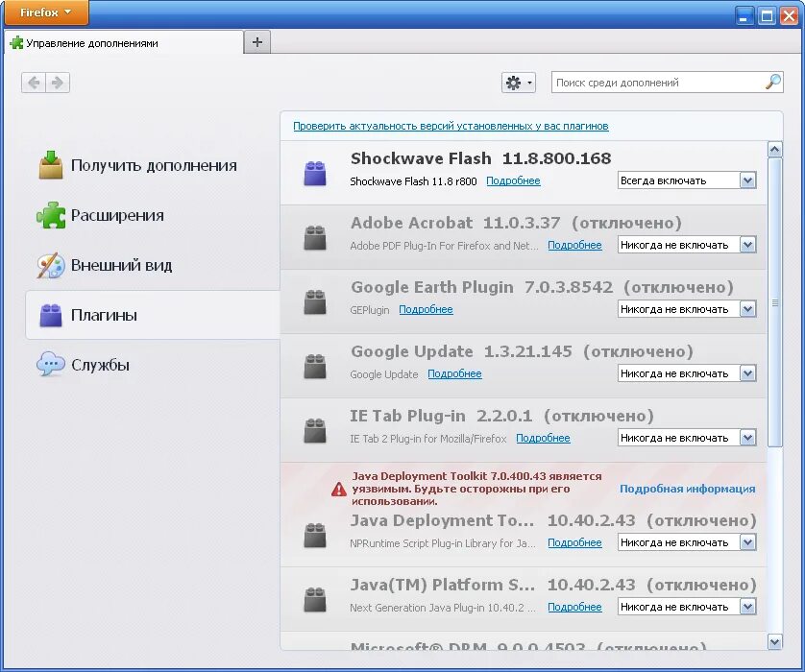The width and height of the screenshot is (805, 672).
Task: Select the Google Earth Plugin 7.0.3.8542 title
Action: (482, 287)
